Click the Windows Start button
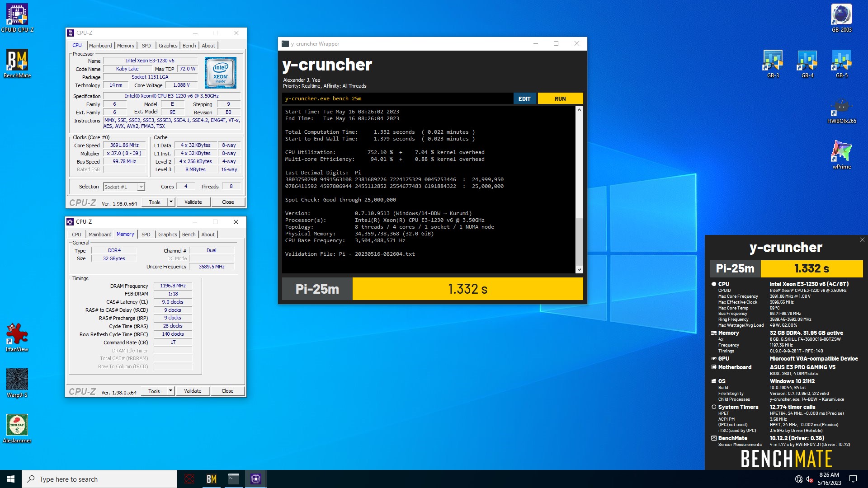This screenshot has height=488, width=868. (x=11, y=479)
